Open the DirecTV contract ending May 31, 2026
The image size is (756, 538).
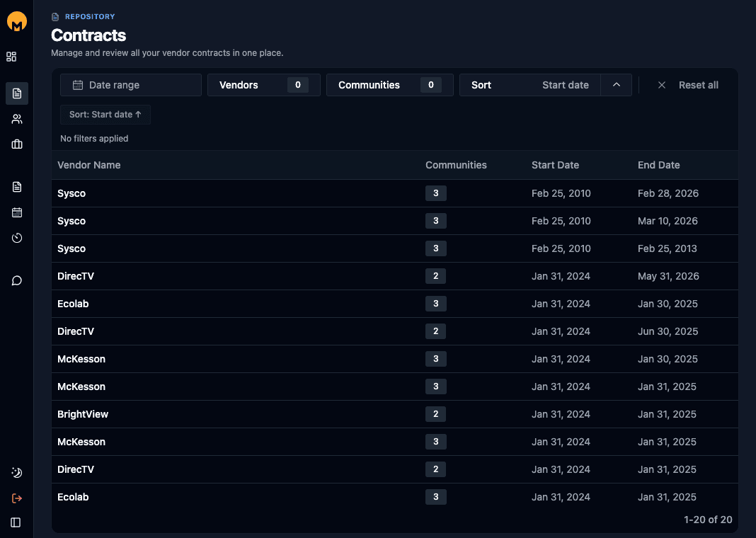[x=395, y=276]
